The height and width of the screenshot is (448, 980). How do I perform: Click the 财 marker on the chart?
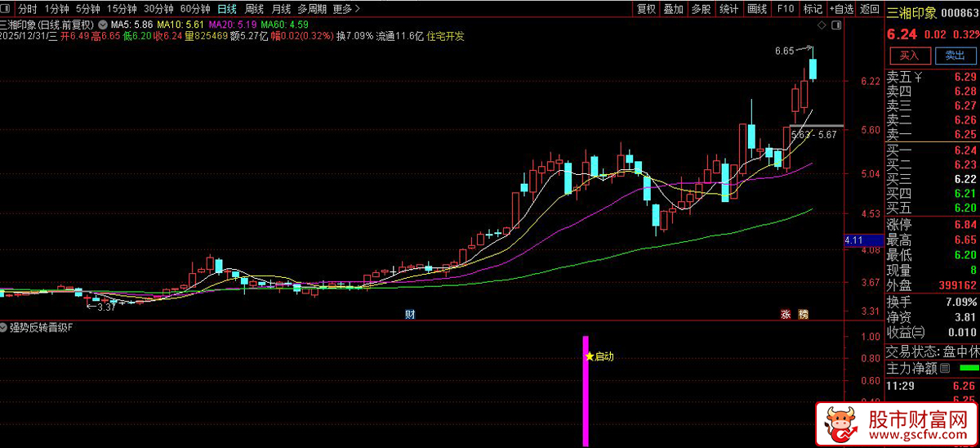coord(410,314)
